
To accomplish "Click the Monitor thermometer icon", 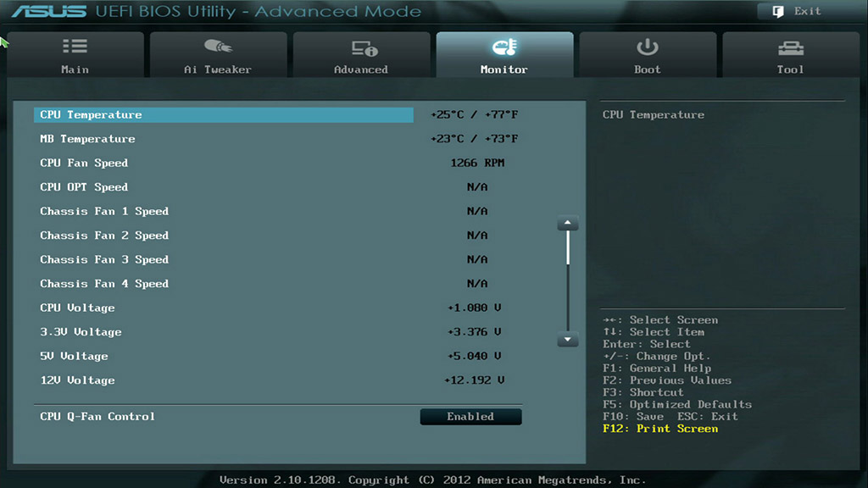I will point(504,47).
